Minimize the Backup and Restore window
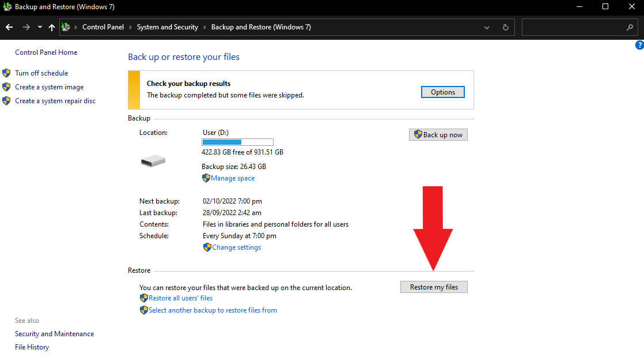Image resolution: width=644 pixels, height=361 pixels. (x=579, y=6)
